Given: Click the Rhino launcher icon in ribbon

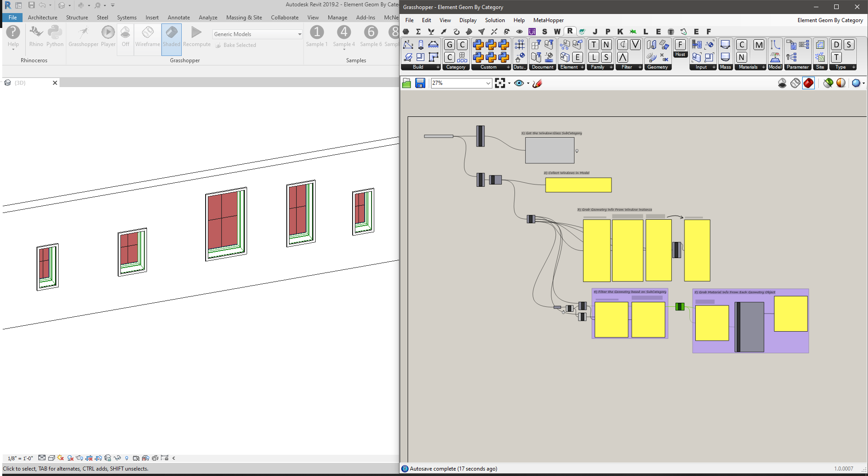Looking at the screenshot, I should tap(36, 36).
